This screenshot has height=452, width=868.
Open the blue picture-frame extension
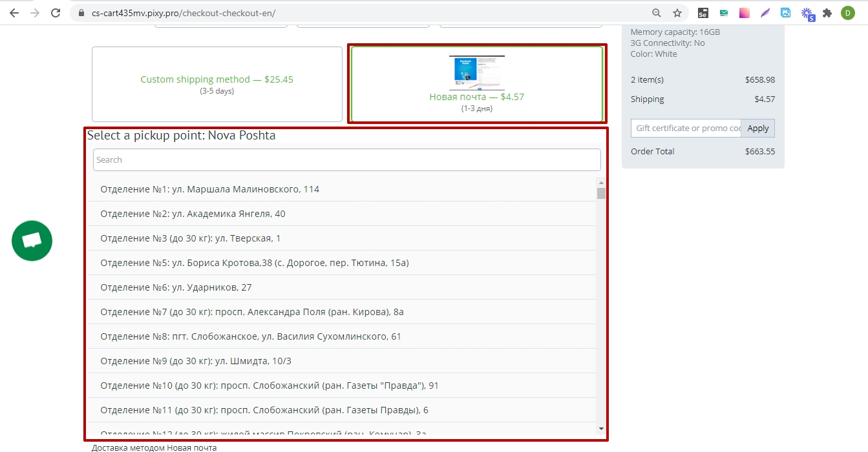(786, 13)
